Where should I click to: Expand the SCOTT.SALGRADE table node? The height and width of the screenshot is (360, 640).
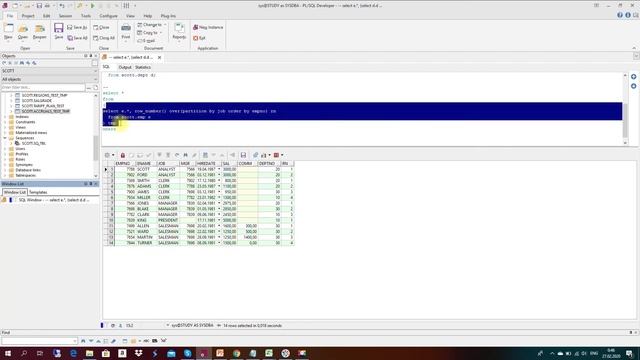[x=11, y=100]
